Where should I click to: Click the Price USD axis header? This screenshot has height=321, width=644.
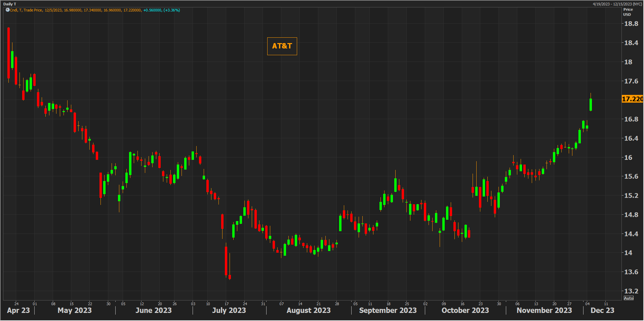click(x=628, y=12)
